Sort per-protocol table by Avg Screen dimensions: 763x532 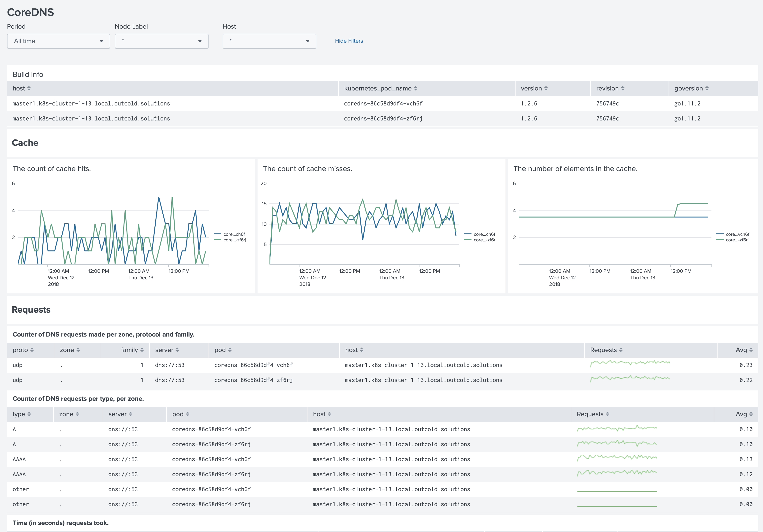pos(744,350)
